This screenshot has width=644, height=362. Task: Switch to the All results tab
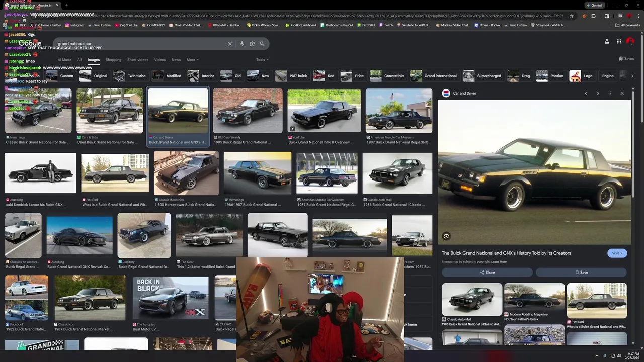[79, 60]
